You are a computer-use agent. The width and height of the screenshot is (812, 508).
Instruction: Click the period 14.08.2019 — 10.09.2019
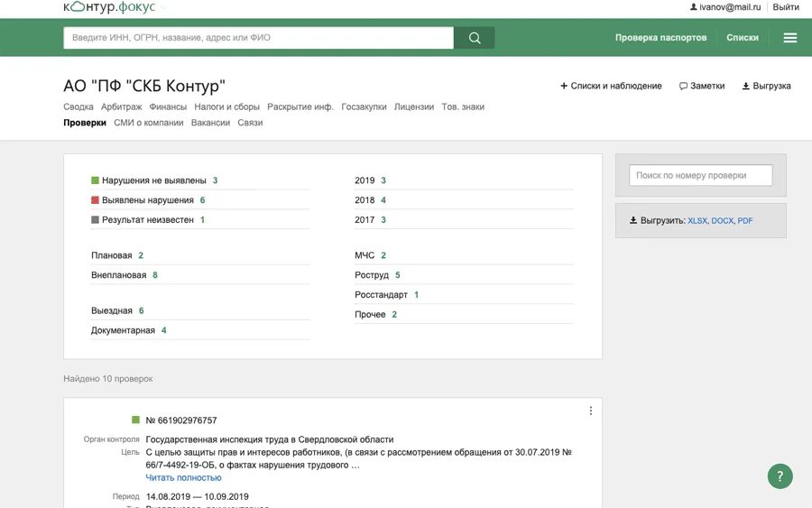pyautogui.click(x=198, y=496)
